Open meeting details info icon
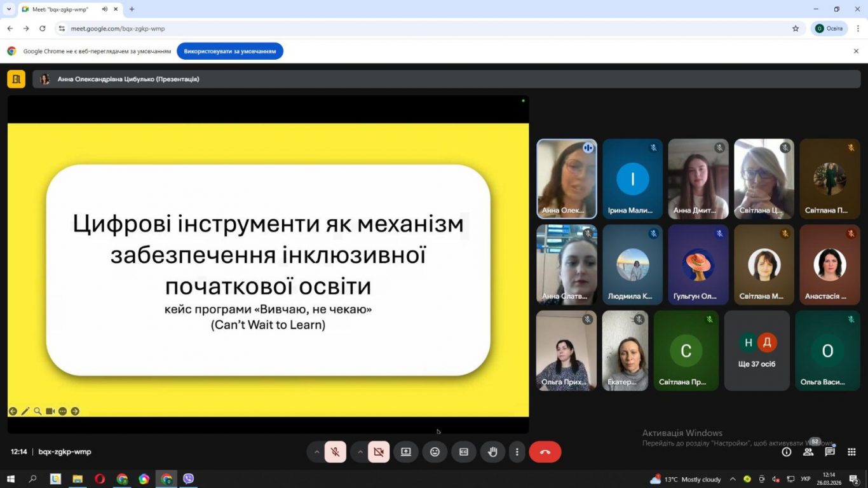This screenshot has width=868, height=488. 787,452
